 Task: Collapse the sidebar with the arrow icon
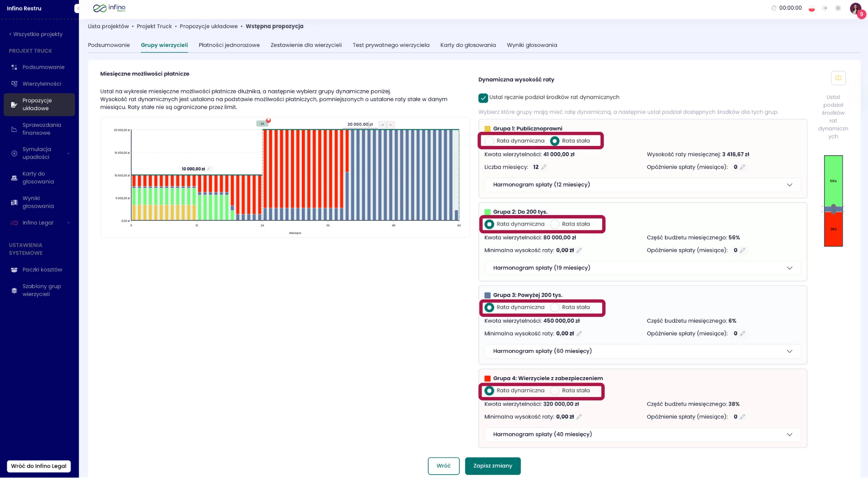pyautogui.click(x=78, y=8)
